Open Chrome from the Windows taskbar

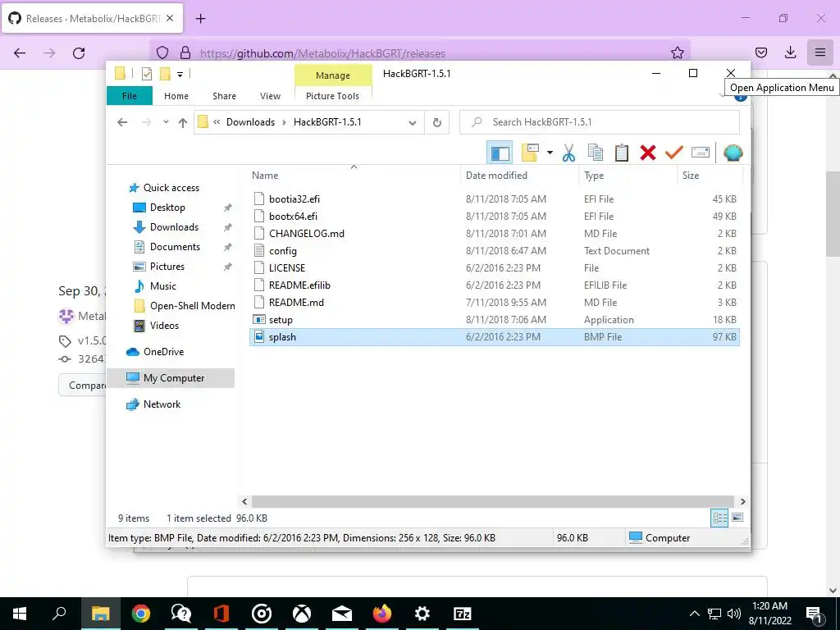tap(141, 614)
